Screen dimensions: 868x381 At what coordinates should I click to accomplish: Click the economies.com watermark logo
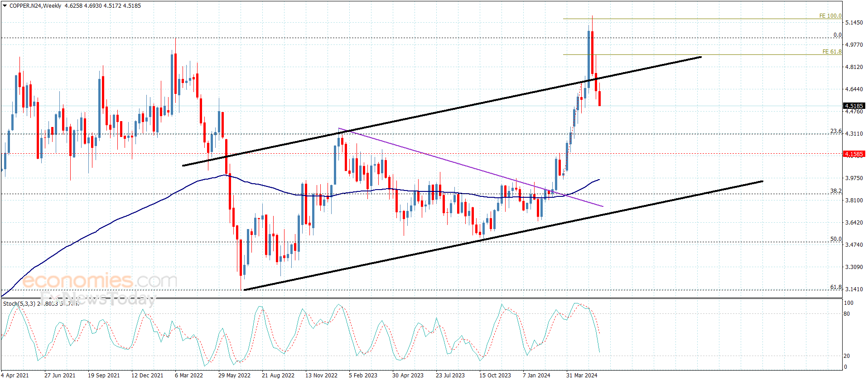coord(100,281)
